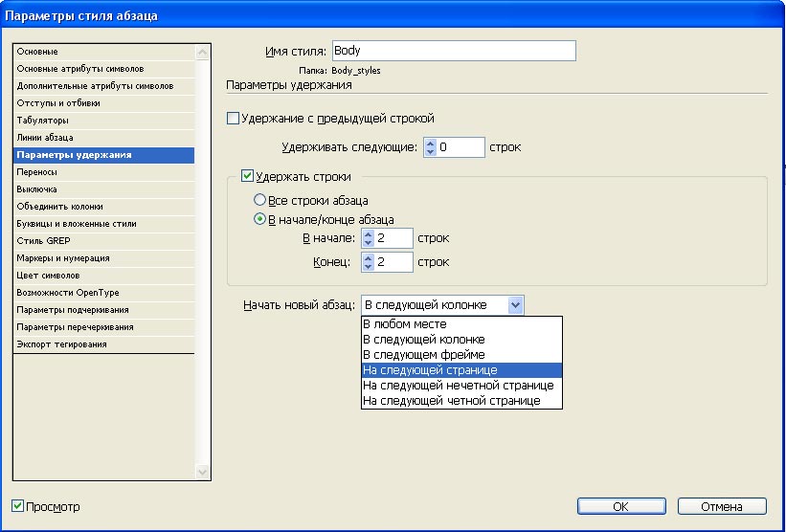The width and height of the screenshot is (786, 532).
Task: Uncheck the Удержать строки checkbox
Action: click(x=247, y=176)
